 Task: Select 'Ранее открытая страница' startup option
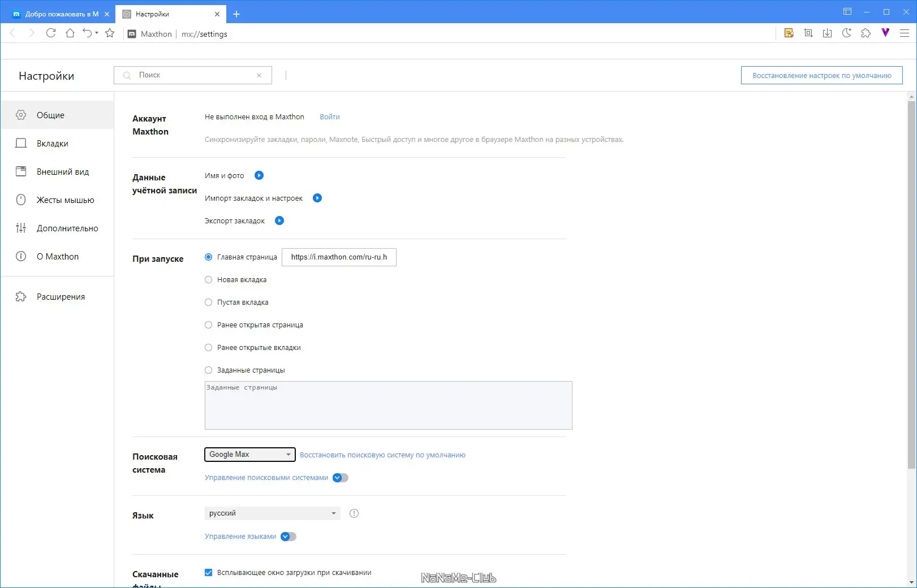click(208, 325)
